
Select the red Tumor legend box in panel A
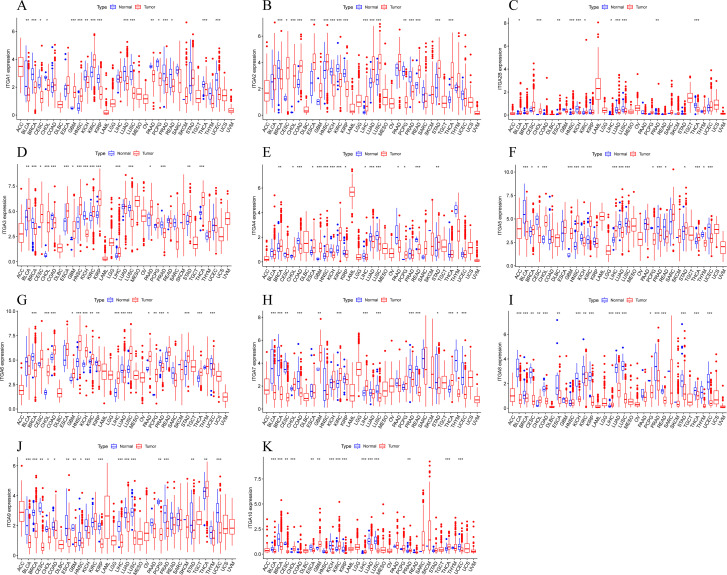coord(137,7)
